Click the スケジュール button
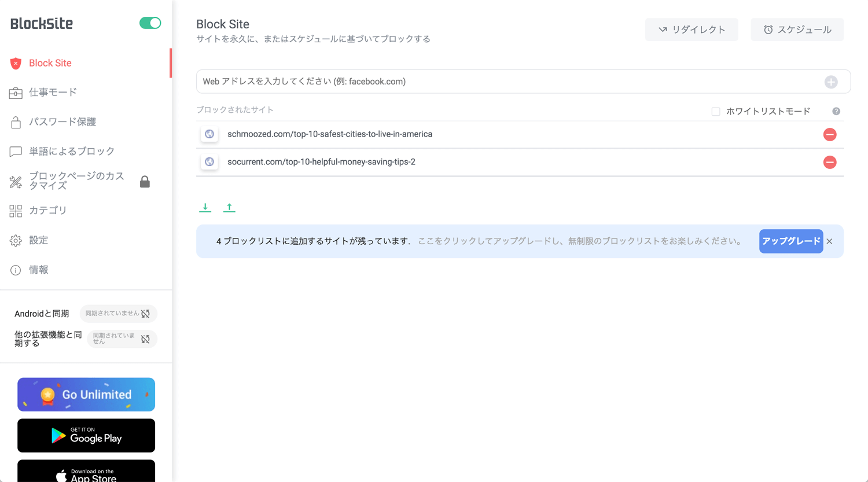Screen dimensions: 868x482 (797, 30)
